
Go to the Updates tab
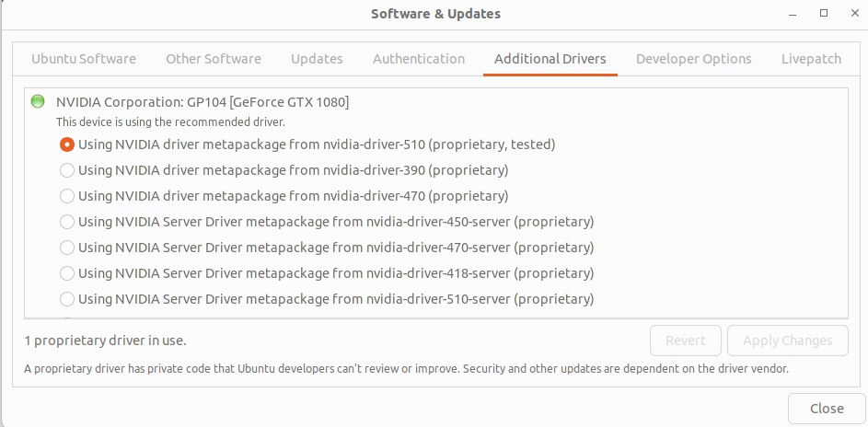point(317,59)
